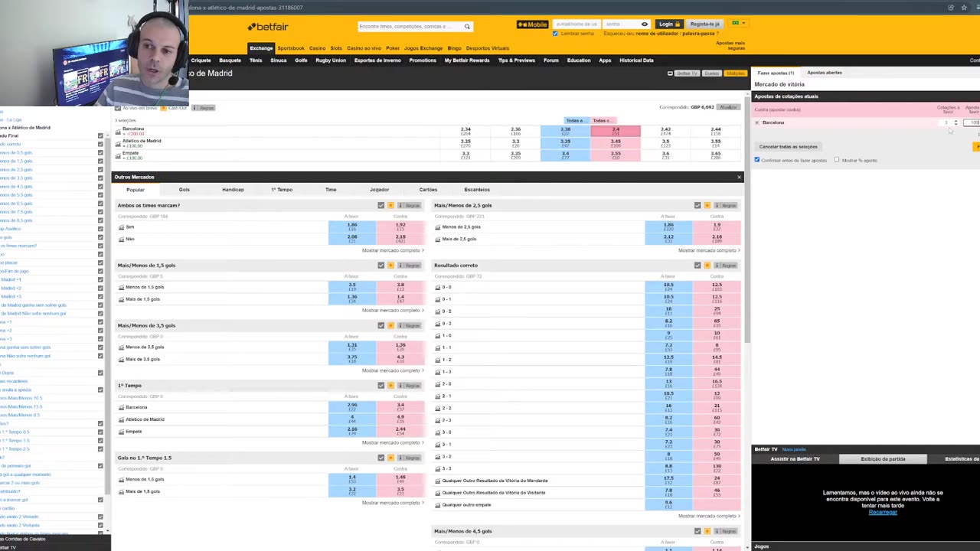Open the language flag dropdown
This screenshot has width=980, height=551.
[738, 24]
